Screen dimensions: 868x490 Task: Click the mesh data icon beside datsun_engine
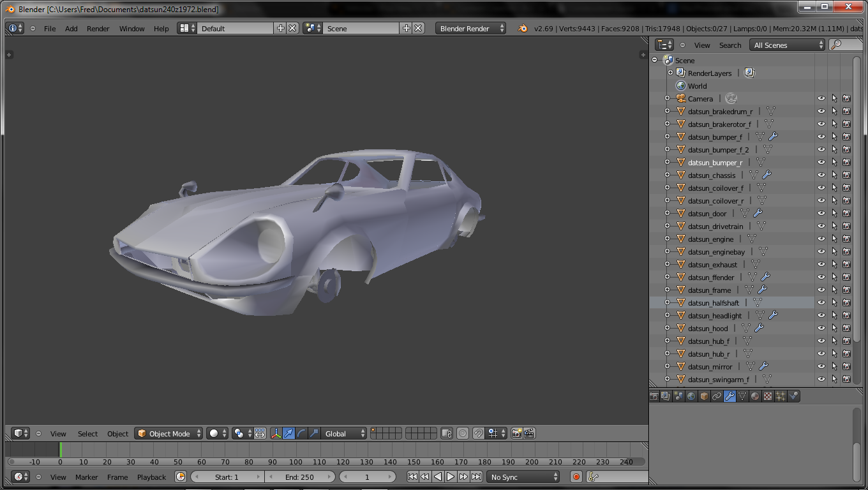pos(752,239)
